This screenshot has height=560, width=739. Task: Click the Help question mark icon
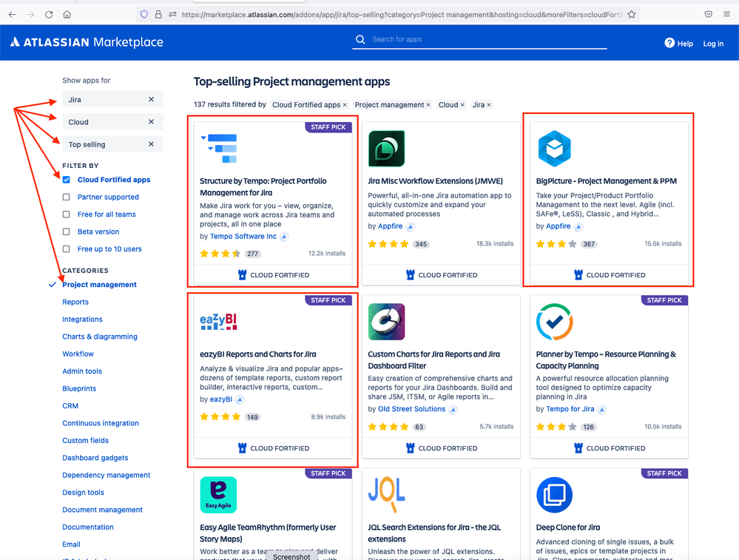669,43
